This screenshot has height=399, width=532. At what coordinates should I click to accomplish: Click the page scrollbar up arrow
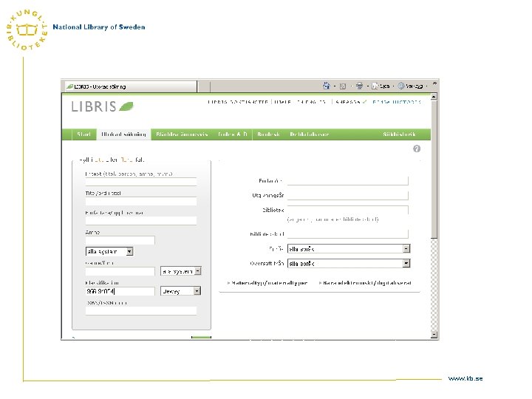tap(434, 97)
